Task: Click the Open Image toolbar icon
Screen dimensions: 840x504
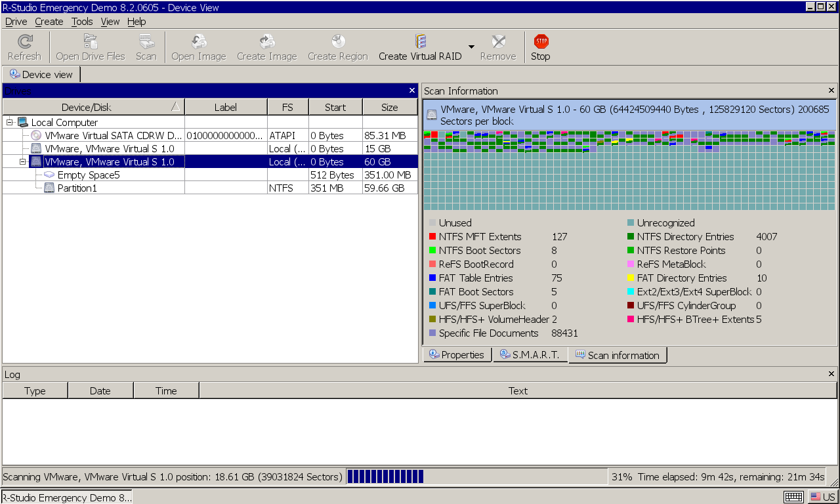Action: tap(199, 42)
